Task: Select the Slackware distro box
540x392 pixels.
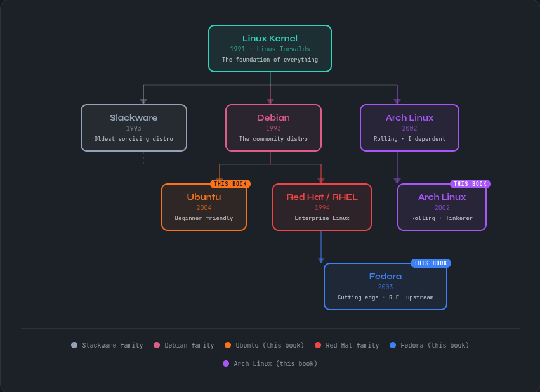Action: (x=134, y=127)
